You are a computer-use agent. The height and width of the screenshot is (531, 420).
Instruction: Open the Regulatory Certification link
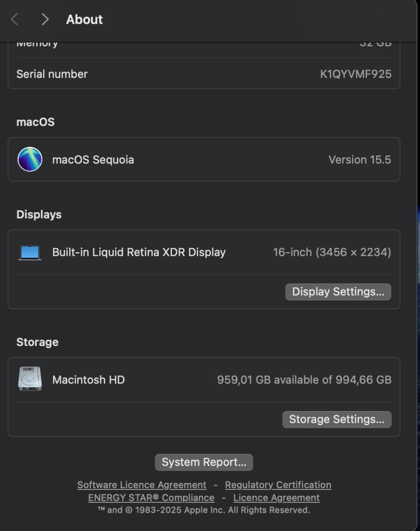[x=278, y=485]
